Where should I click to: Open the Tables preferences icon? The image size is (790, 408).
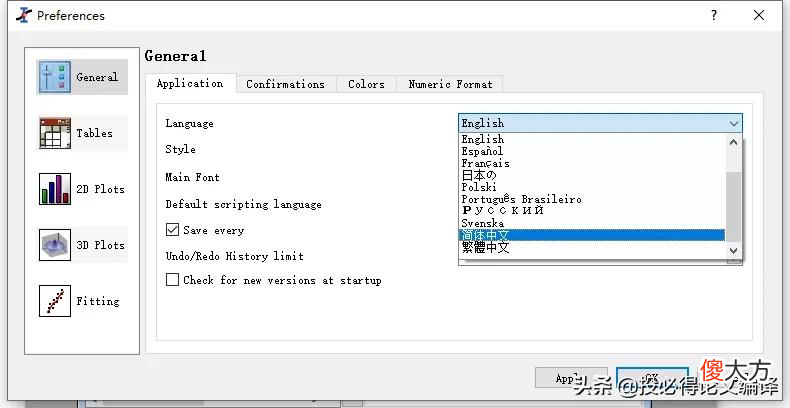point(54,133)
